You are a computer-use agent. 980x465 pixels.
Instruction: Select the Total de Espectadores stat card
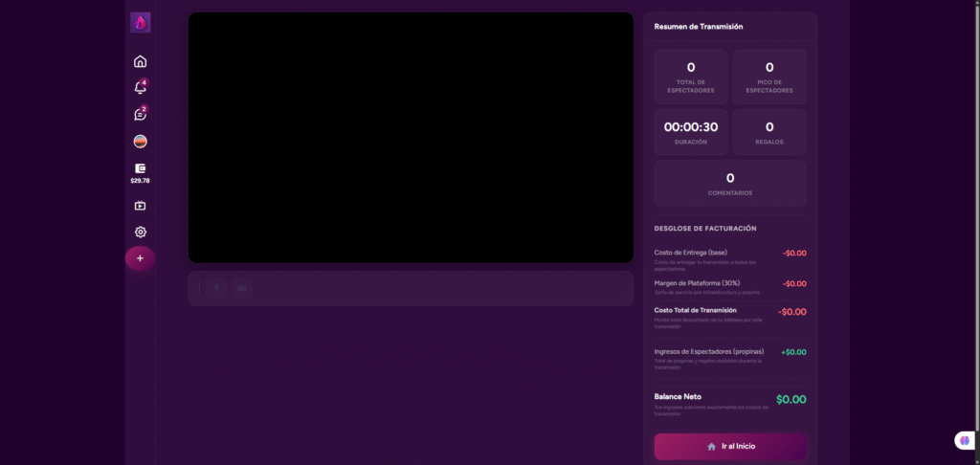click(x=690, y=77)
